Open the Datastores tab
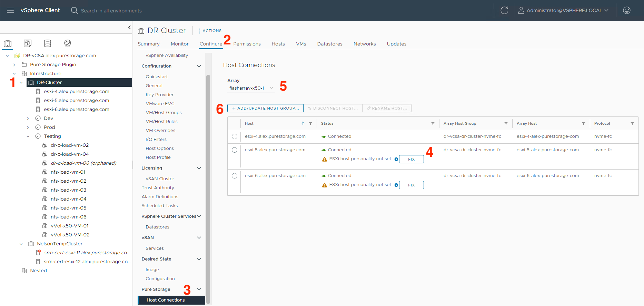 click(x=330, y=44)
